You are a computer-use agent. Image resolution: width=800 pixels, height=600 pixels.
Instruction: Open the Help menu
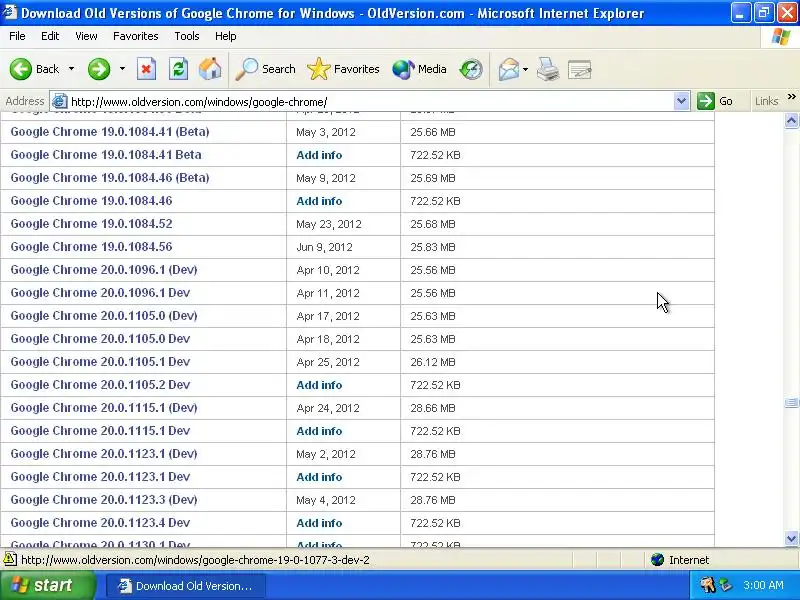[x=226, y=36]
